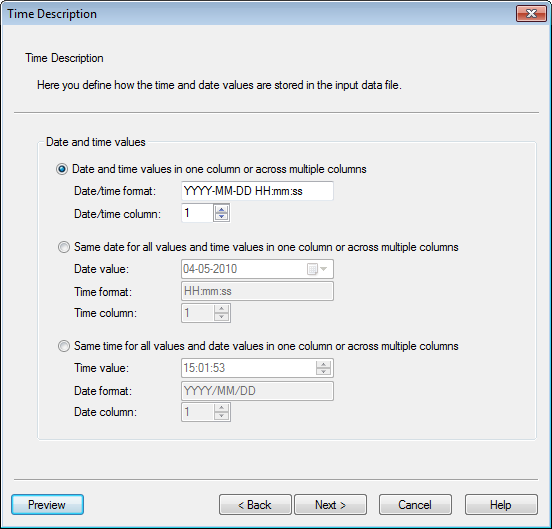This screenshot has height=529, width=552.
Task: Select Date and time values in one column option
Action: coord(62,169)
